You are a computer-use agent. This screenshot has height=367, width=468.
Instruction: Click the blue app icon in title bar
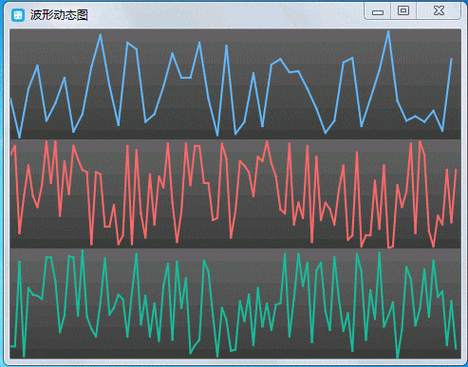[18, 15]
